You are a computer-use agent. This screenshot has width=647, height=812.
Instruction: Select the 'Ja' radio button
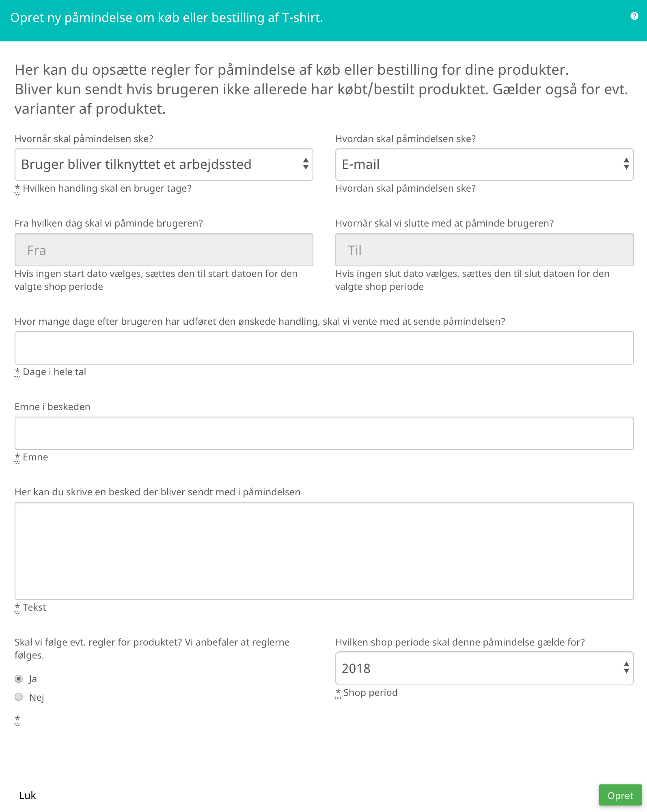[x=19, y=679]
